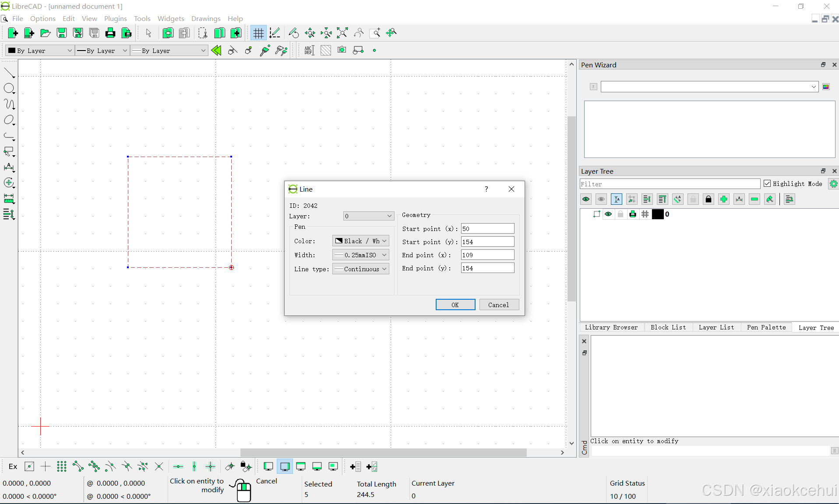Click the text tool ABC DEF icon

(x=309, y=50)
